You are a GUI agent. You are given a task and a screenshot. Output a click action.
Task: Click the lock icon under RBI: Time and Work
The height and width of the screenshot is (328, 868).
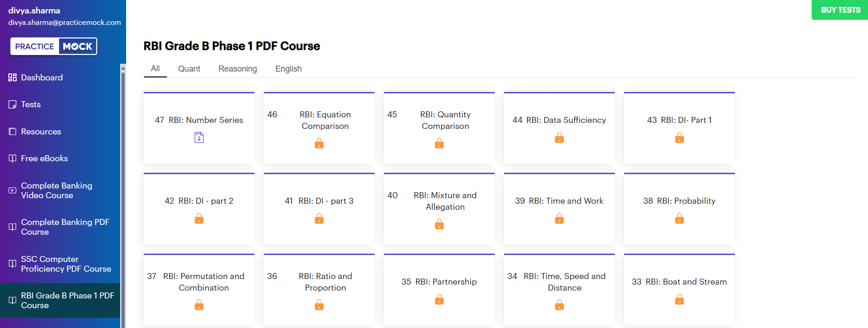pyautogui.click(x=559, y=219)
